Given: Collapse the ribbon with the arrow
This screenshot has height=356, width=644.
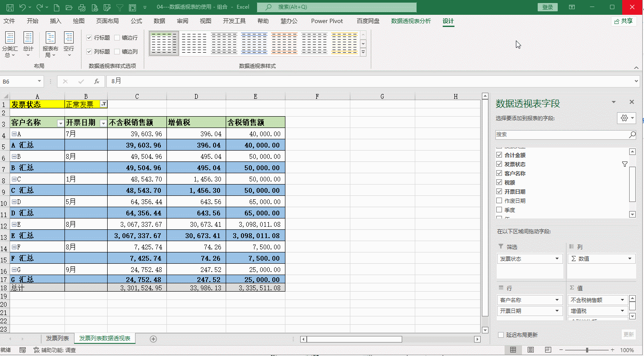Looking at the screenshot, I should pos(636,67).
